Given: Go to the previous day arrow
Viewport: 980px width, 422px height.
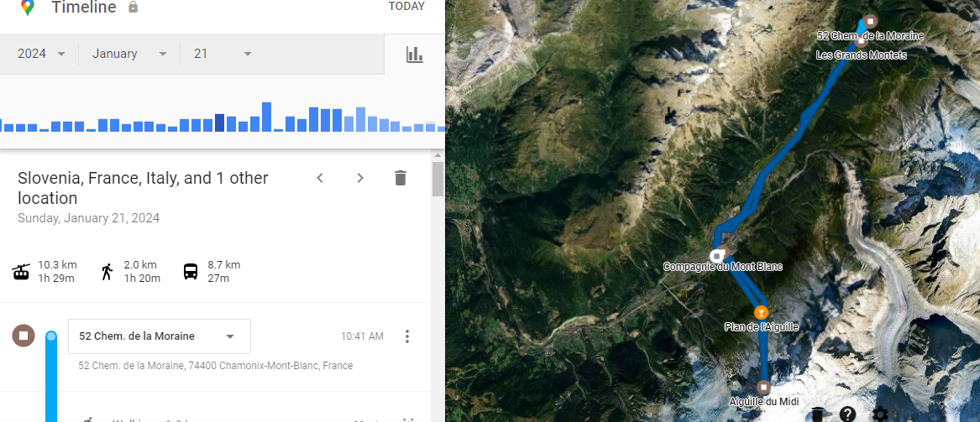Looking at the screenshot, I should point(320,178).
